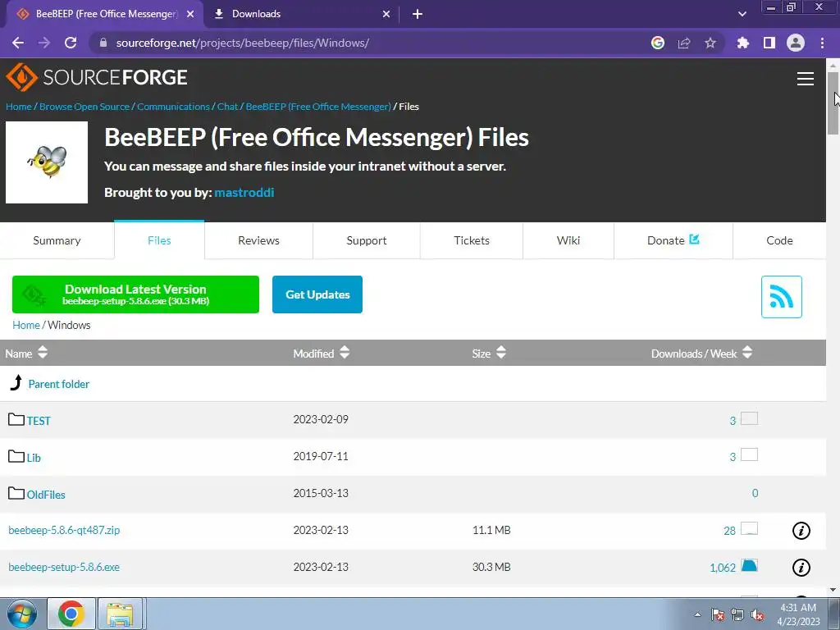Click Download Latest Version button
840x630 pixels.
click(x=135, y=294)
